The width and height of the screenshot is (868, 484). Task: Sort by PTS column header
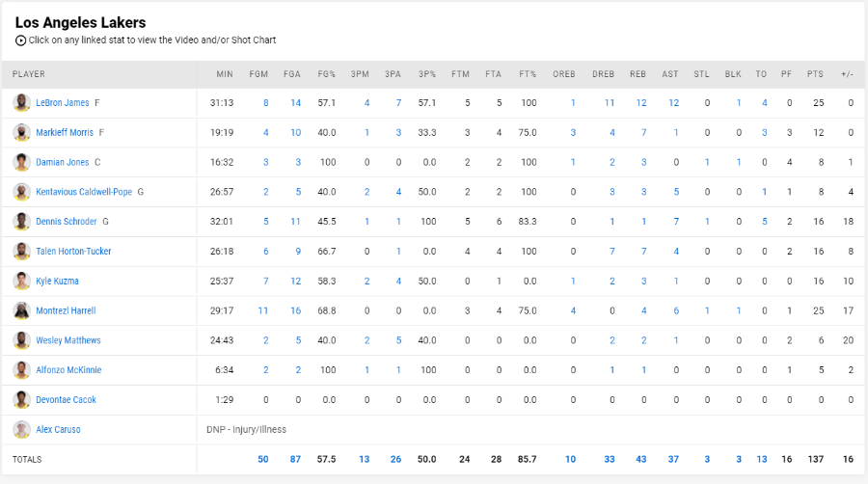tap(815, 74)
